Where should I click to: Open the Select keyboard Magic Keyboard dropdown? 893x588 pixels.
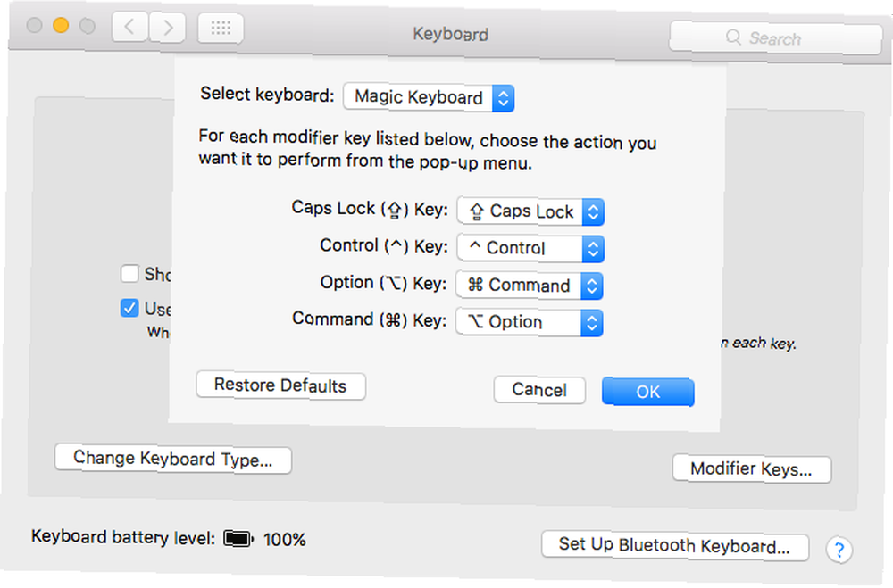pos(429,97)
